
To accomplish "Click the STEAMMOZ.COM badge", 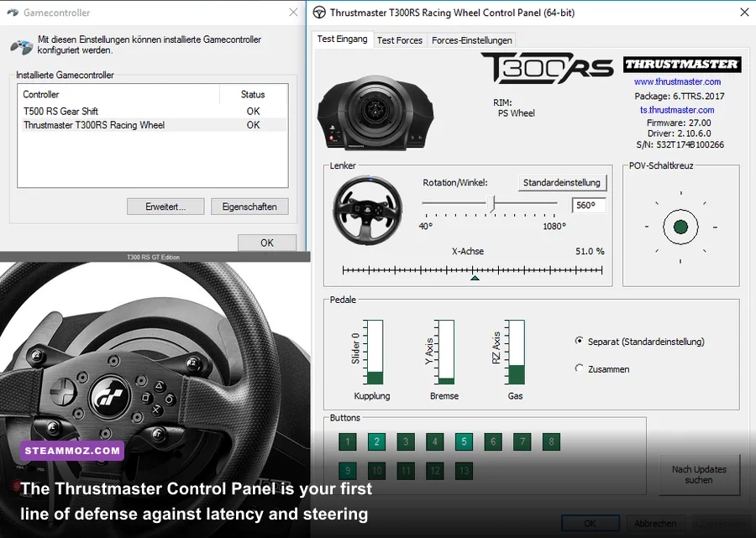I will (72, 451).
